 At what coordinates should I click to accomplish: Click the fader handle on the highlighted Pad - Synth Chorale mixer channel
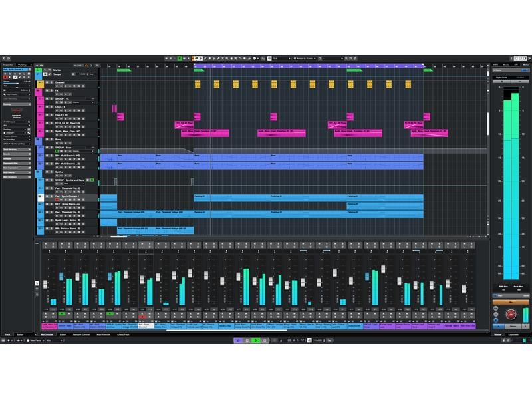tap(142, 280)
